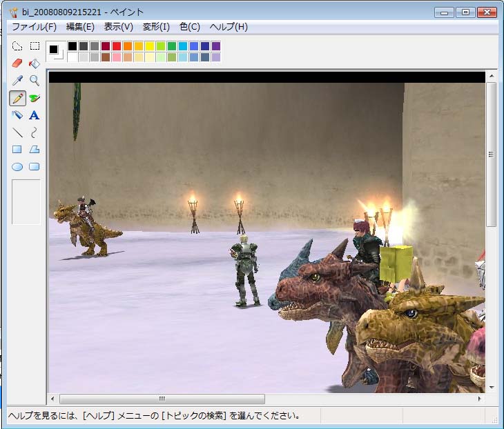Open the 編集(E) menu

coord(80,27)
